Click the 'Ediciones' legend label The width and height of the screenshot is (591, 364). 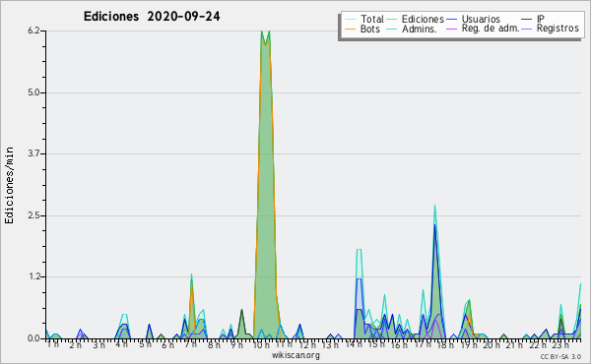coord(423,19)
